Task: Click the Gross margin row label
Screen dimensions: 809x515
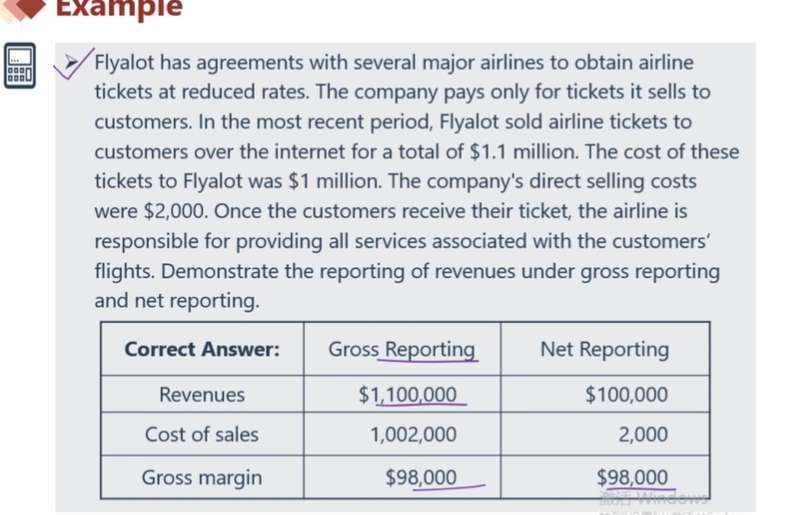Action: (202, 477)
